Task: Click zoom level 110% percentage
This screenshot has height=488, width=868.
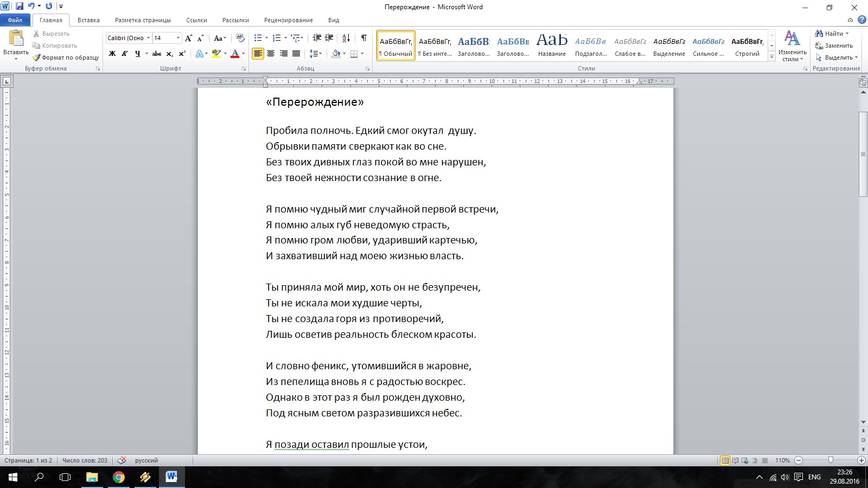Action: [x=782, y=460]
